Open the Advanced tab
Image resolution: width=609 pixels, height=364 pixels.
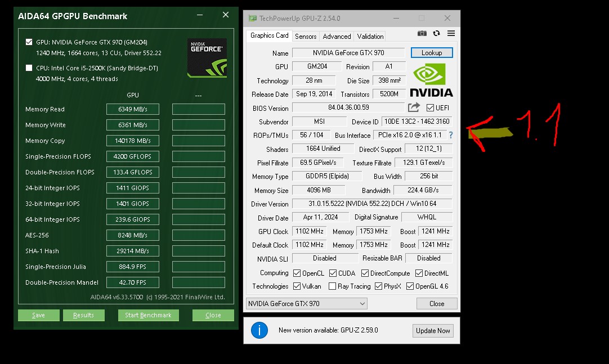[337, 37]
